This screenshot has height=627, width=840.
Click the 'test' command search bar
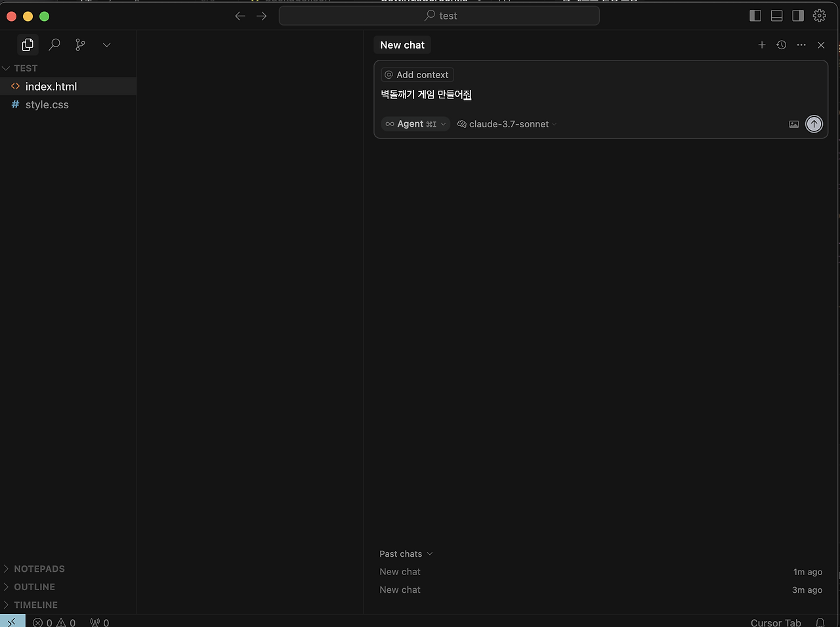point(439,16)
